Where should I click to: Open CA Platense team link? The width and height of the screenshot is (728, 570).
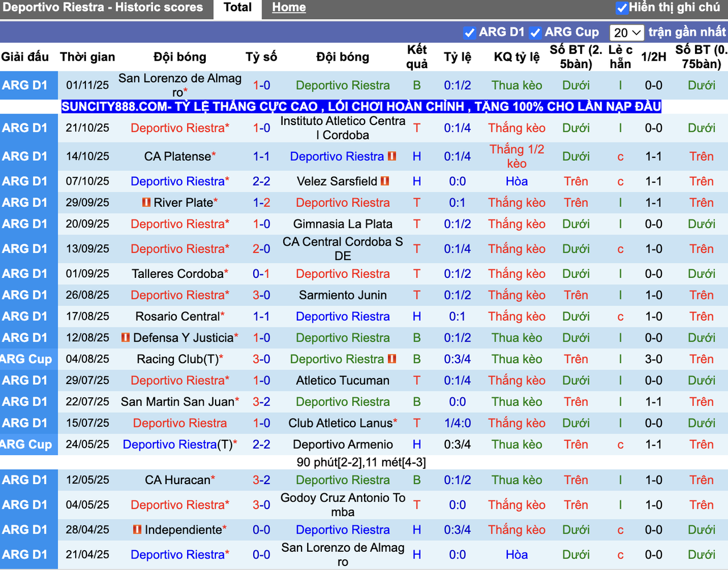click(177, 156)
